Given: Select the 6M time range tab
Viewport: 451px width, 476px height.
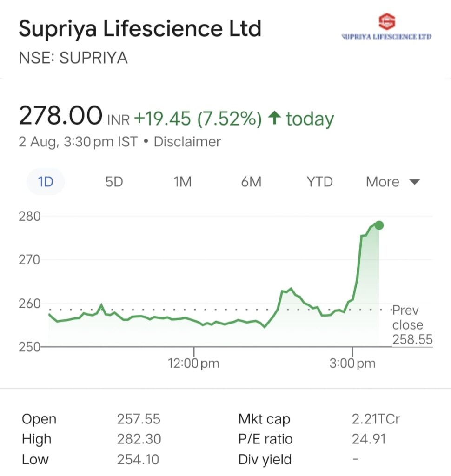Looking at the screenshot, I should click(x=251, y=182).
